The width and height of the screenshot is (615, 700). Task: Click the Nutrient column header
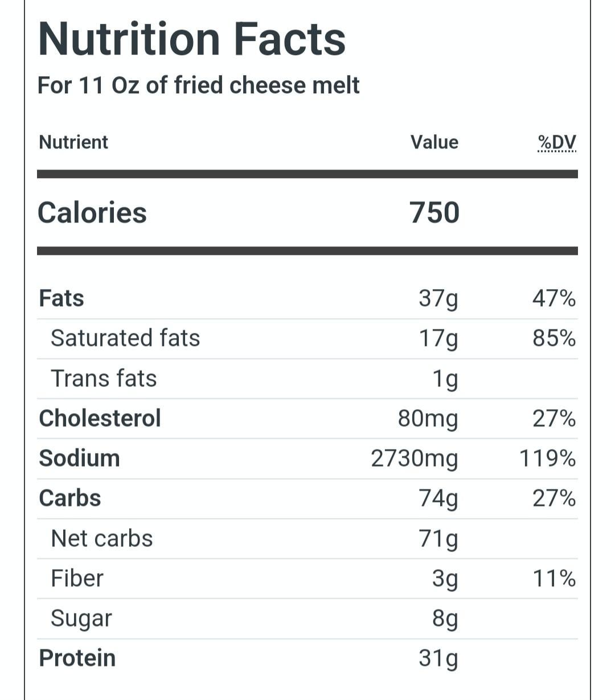pos(73,142)
